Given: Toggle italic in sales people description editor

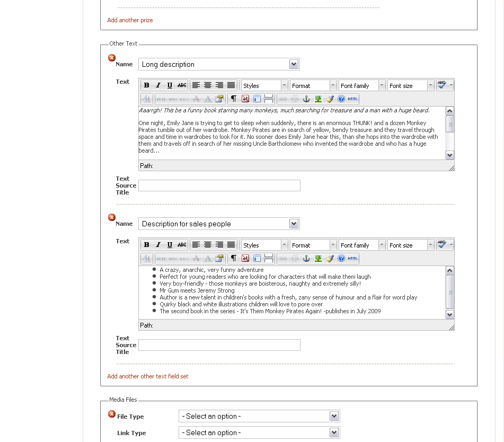Looking at the screenshot, I should (x=158, y=245).
